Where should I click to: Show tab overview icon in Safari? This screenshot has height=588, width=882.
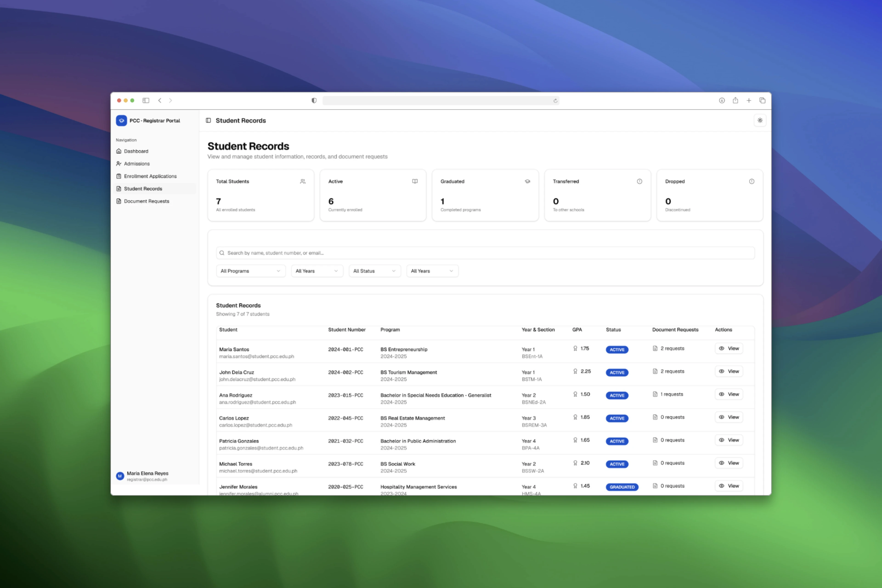pos(762,101)
